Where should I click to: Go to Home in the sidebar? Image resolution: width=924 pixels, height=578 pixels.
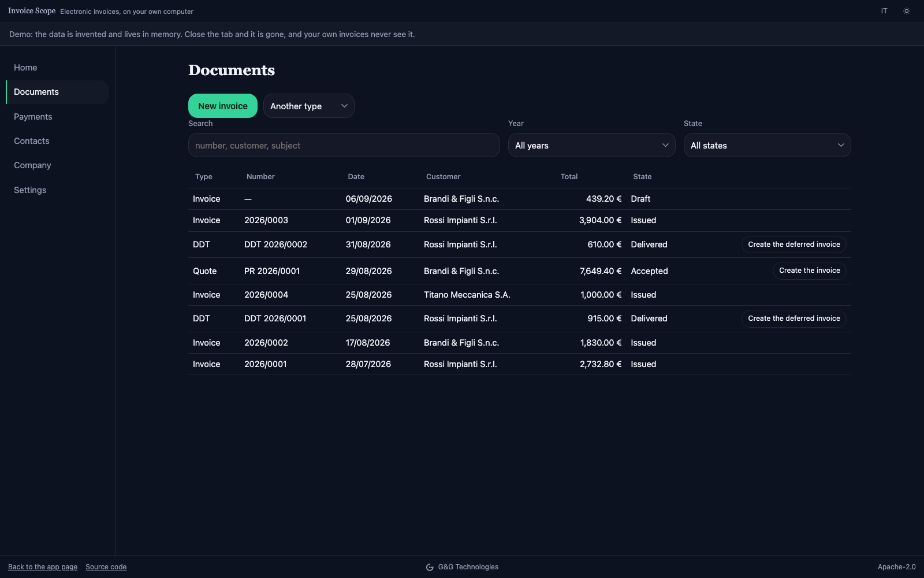point(57,68)
